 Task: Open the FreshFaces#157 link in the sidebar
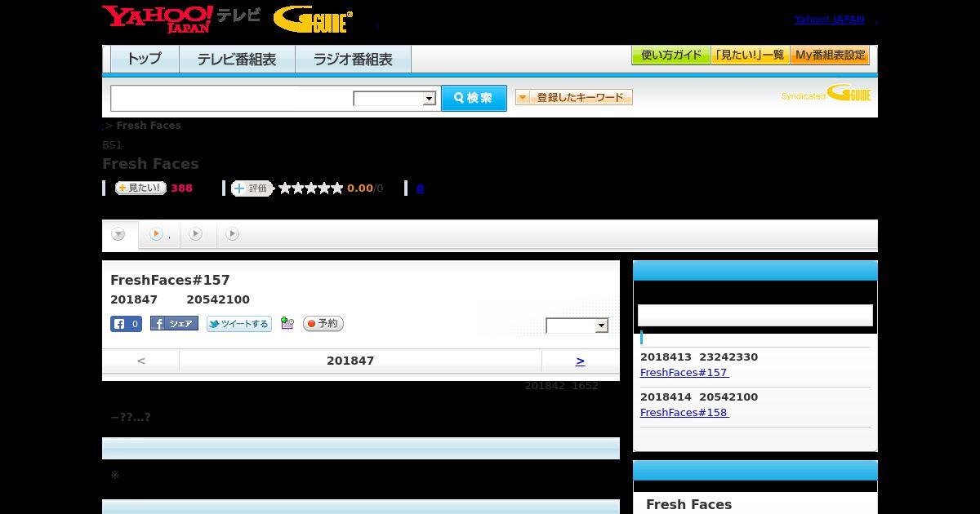684,373
